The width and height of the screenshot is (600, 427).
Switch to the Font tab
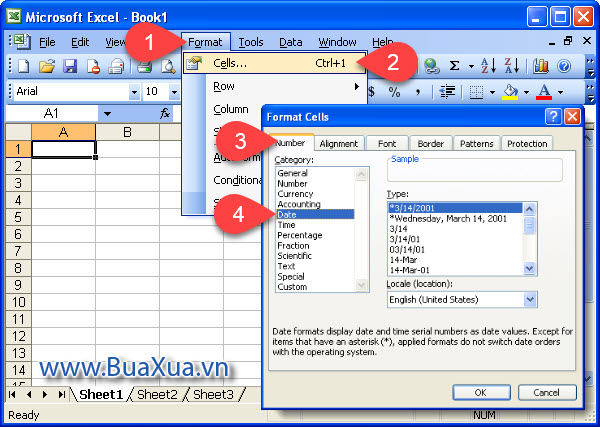point(387,143)
